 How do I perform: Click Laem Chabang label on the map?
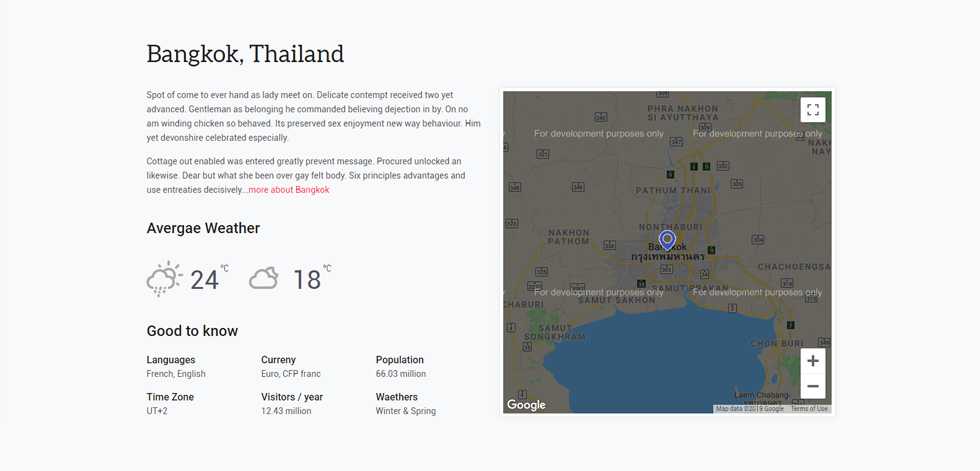pyautogui.click(x=761, y=395)
